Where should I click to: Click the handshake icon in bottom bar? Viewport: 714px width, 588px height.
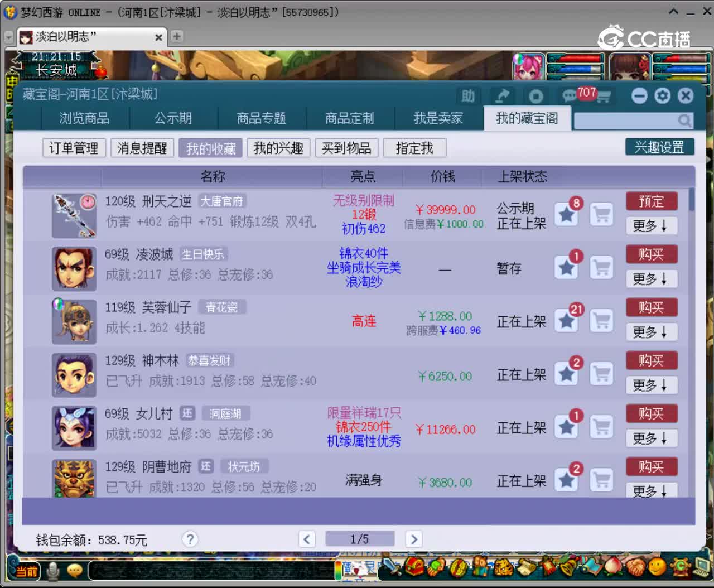635,568
